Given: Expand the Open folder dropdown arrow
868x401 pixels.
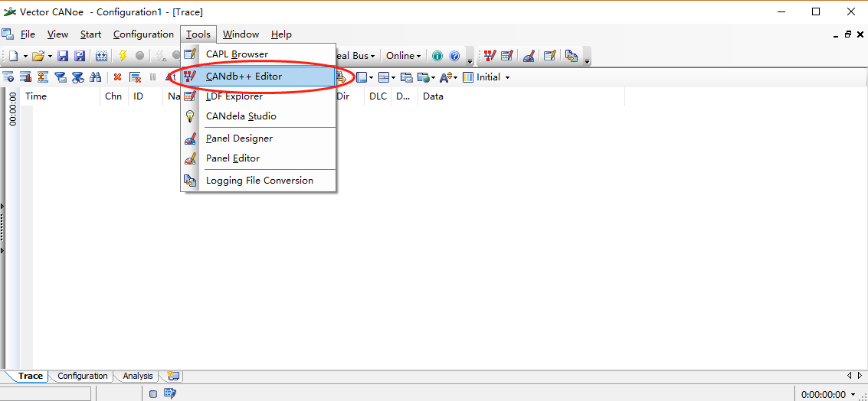Looking at the screenshot, I should coord(50,57).
